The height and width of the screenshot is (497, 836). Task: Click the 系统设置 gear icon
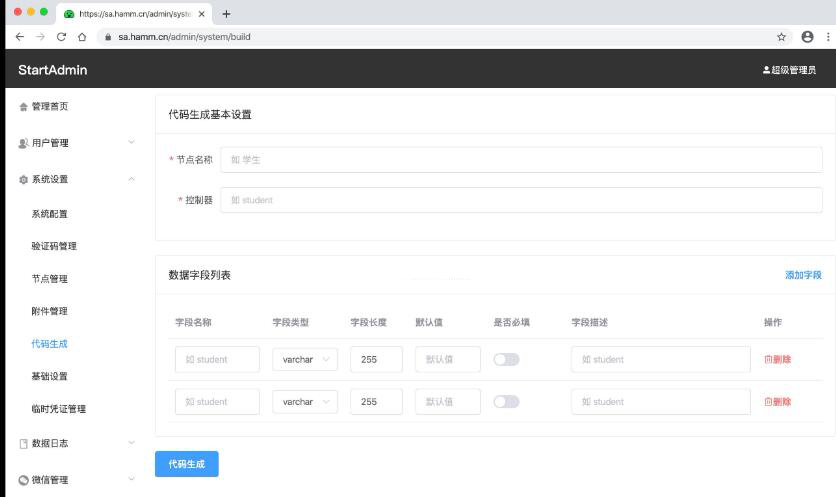[x=23, y=180]
